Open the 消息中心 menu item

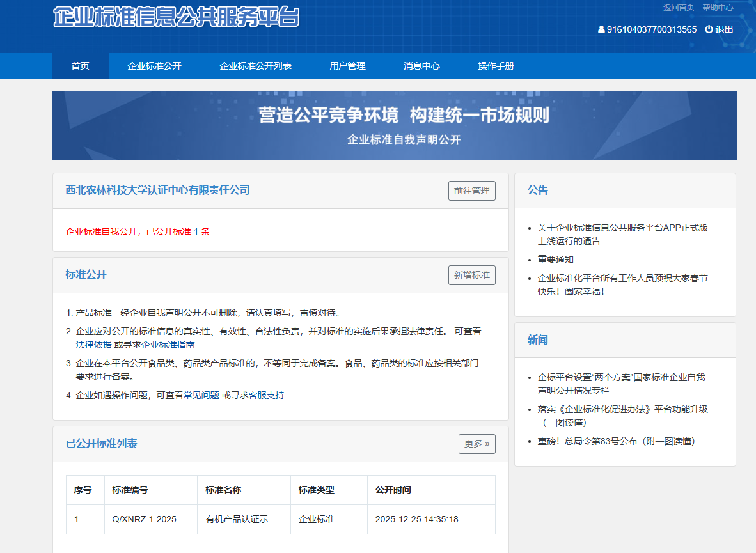pos(420,66)
